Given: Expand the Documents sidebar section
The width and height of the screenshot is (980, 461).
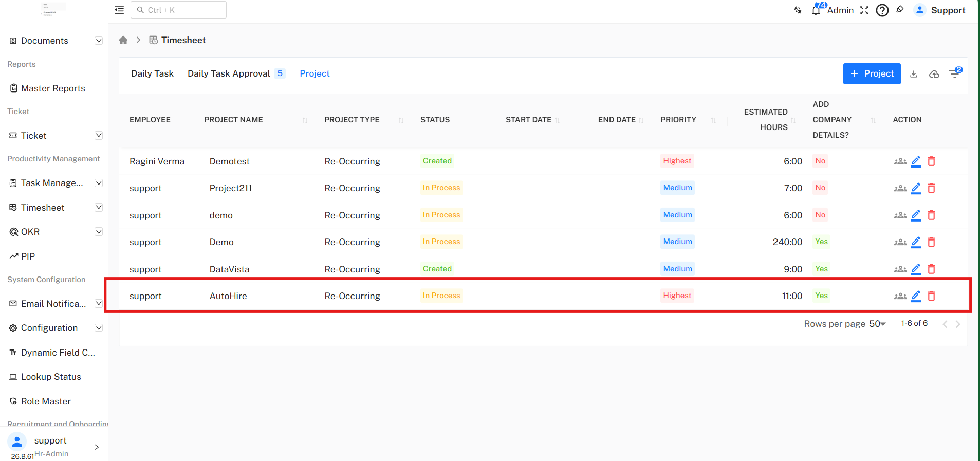Looking at the screenshot, I should point(99,41).
